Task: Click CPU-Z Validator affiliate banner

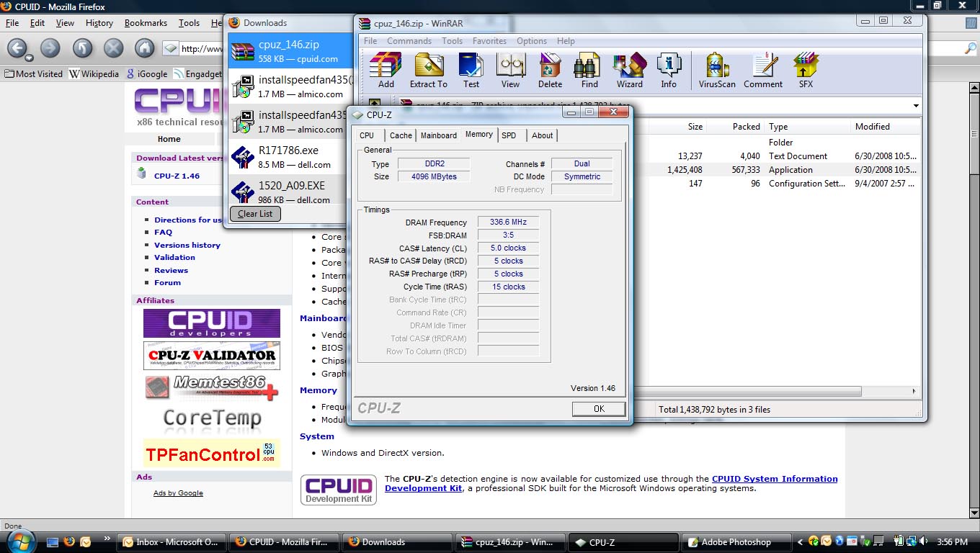Action: pyautogui.click(x=212, y=356)
